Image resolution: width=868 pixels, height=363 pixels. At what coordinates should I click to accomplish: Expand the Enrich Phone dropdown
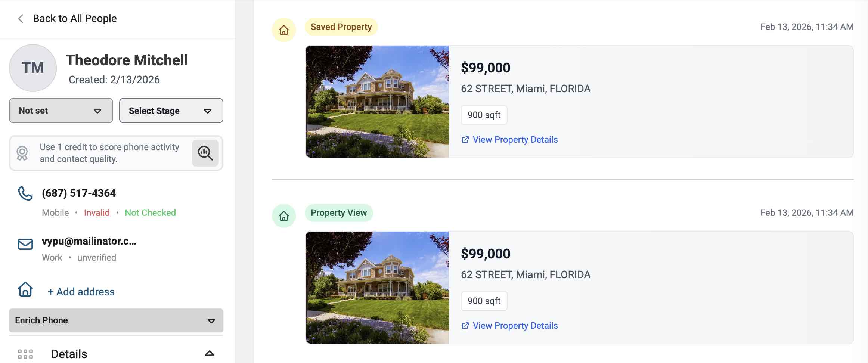click(x=116, y=320)
